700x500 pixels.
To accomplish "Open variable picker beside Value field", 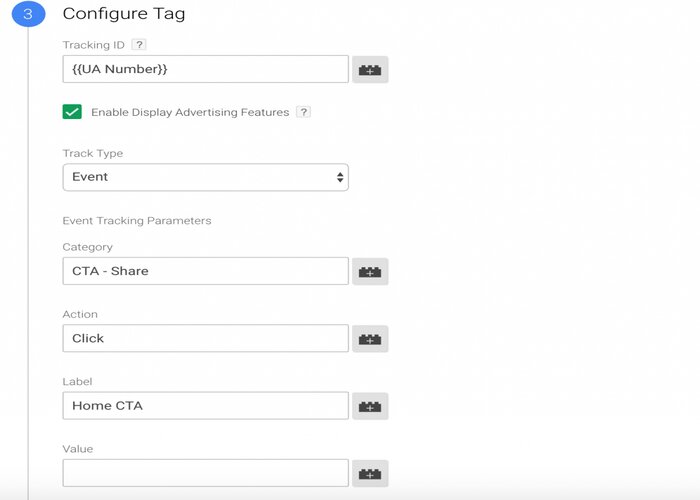I will point(370,474).
